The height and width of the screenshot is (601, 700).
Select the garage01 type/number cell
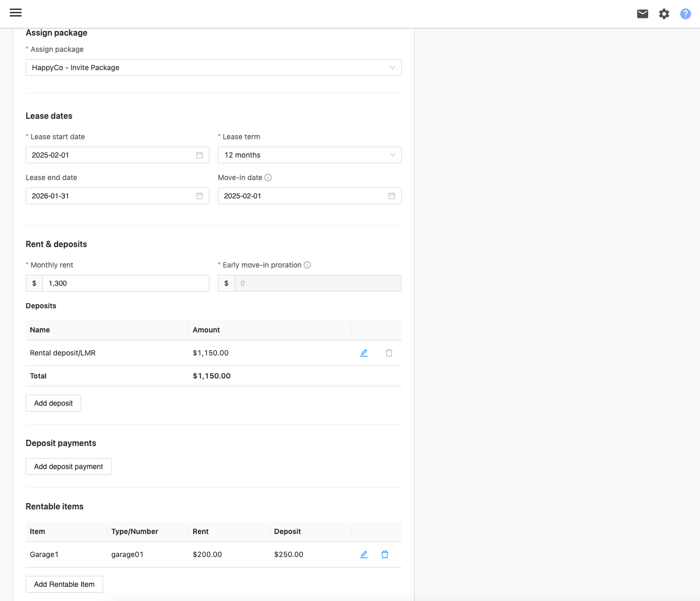tap(148, 554)
